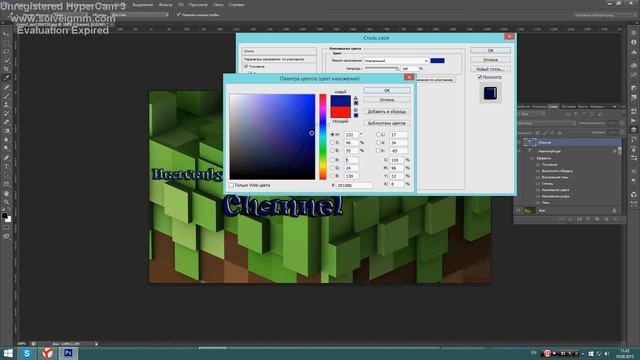Select the Pen tool
The image size is (640, 360).
coord(6,158)
